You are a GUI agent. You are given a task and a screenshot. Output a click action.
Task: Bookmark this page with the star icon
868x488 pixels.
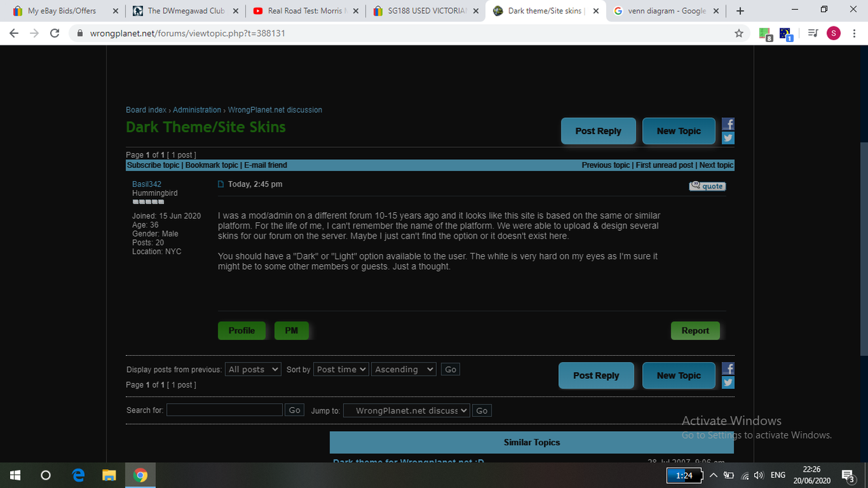tap(739, 33)
